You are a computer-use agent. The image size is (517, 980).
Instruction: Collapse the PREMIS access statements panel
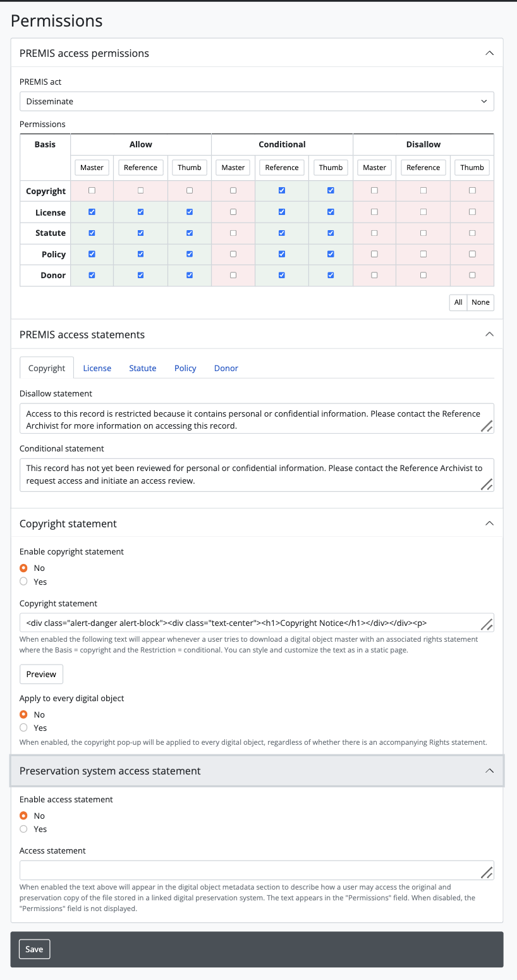(489, 334)
